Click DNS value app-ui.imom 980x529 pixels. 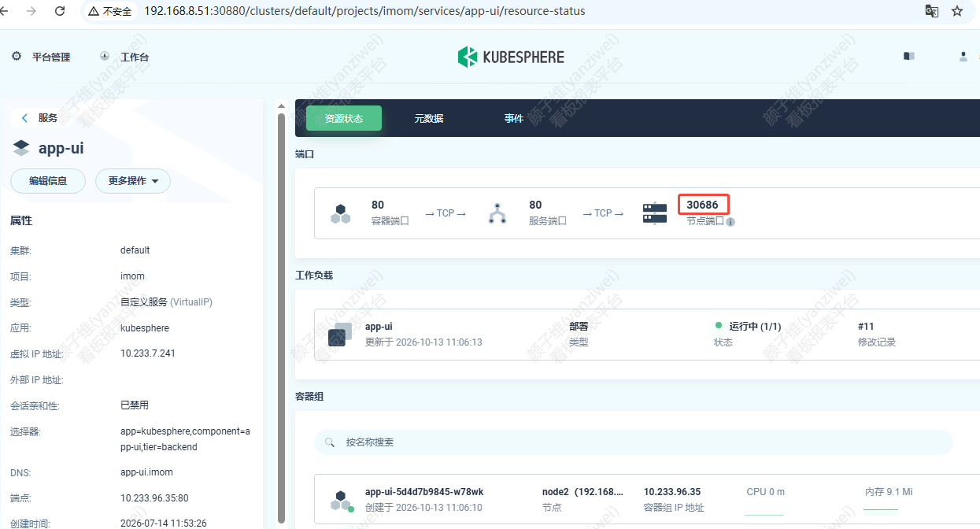pos(146,472)
